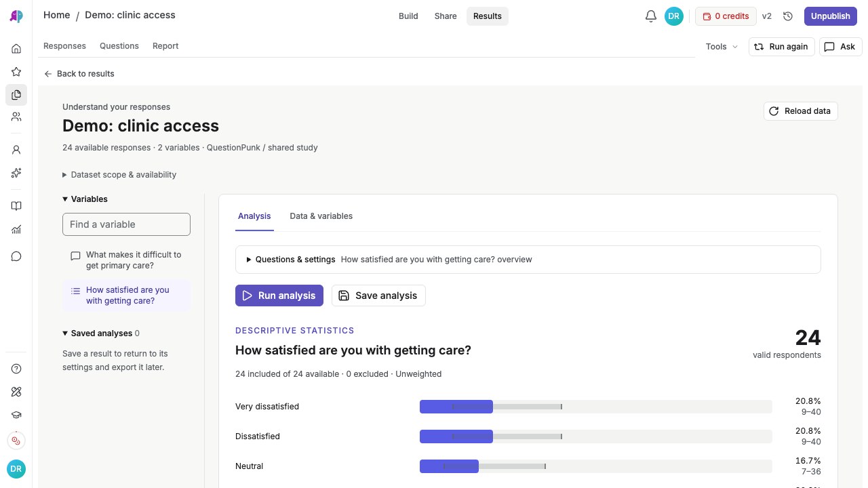Image resolution: width=868 pixels, height=488 pixels.
Task: Open the chat bubble sidebar icon
Action: coord(16,256)
